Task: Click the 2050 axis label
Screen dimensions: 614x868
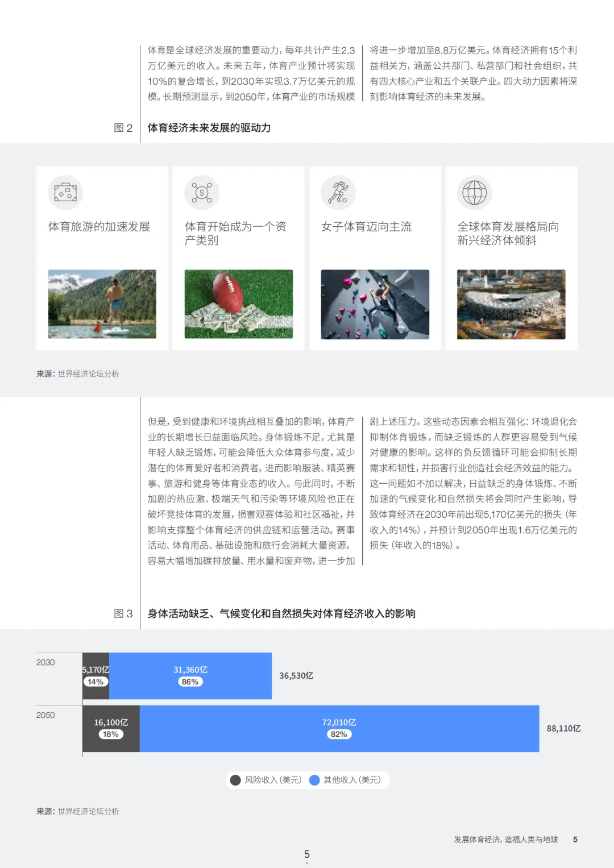Action: point(45,715)
